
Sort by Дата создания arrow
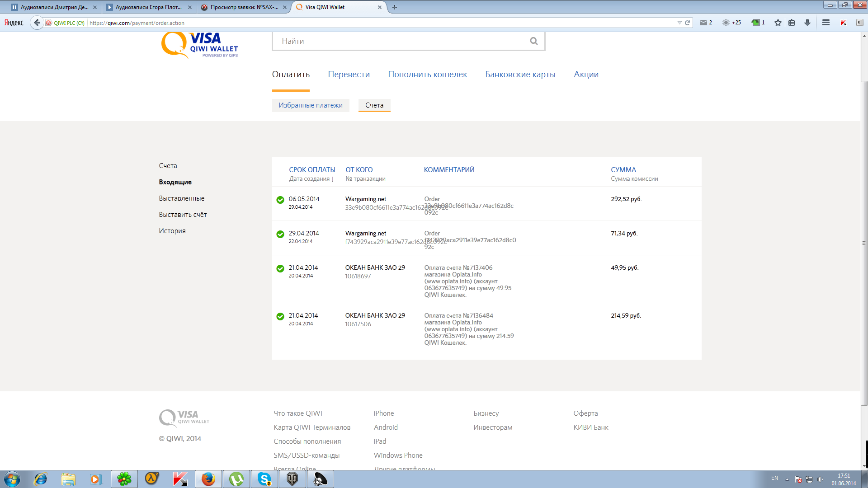tap(332, 179)
